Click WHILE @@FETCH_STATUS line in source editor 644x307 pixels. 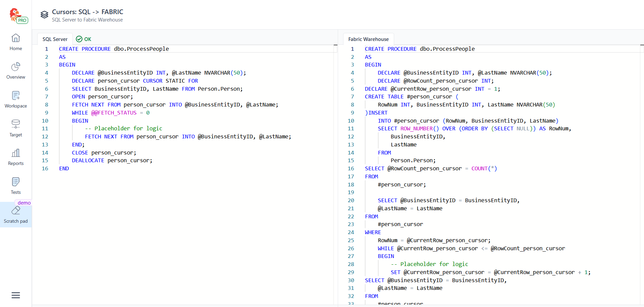pos(111,113)
